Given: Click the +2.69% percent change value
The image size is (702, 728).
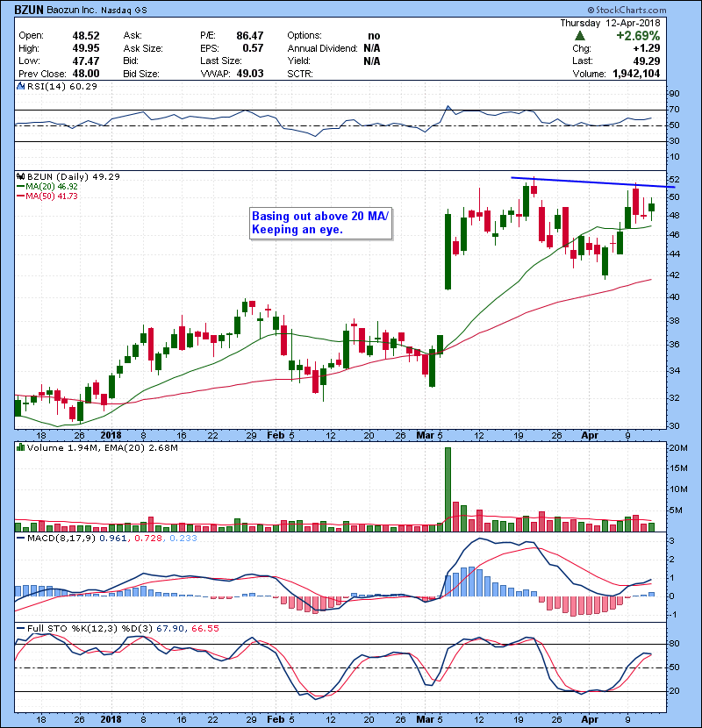Looking at the screenshot, I should coord(638,36).
